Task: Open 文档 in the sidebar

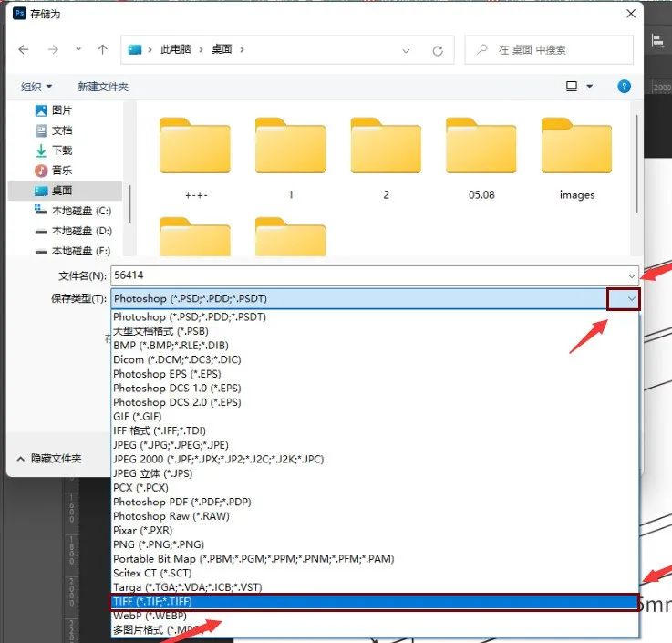Action: [x=54, y=130]
